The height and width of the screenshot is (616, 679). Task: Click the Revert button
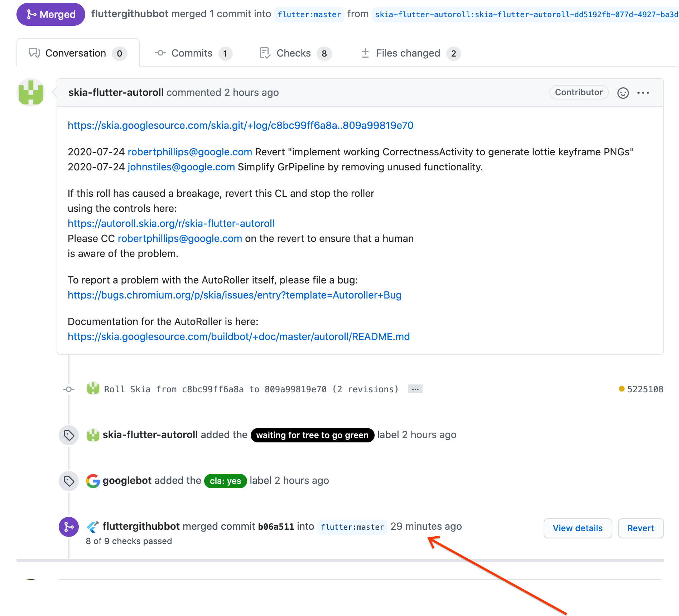click(x=641, y=528)
